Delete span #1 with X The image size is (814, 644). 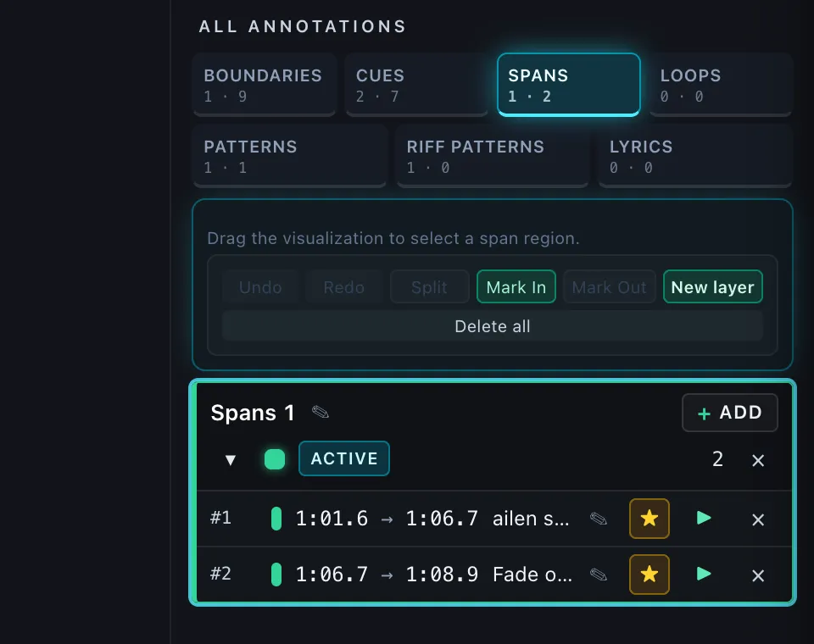click(758, 519)
